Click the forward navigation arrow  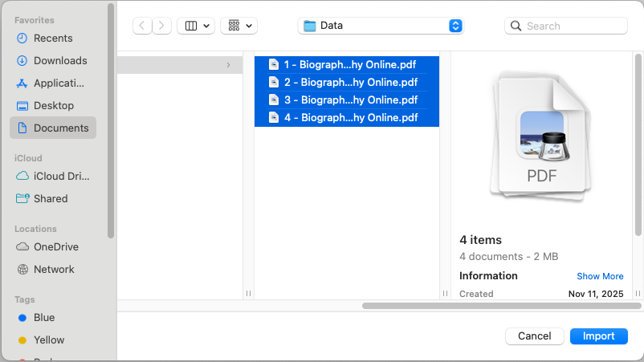point(161,26)
